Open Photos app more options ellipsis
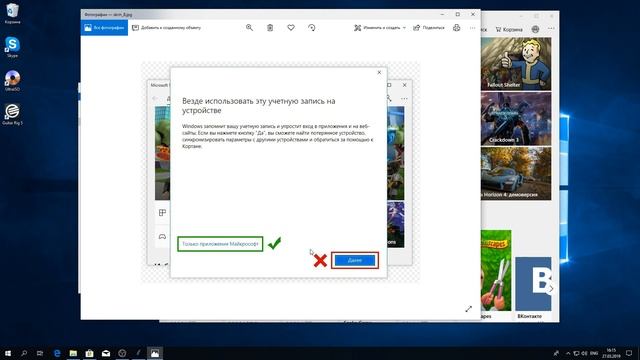 [472, 28]
